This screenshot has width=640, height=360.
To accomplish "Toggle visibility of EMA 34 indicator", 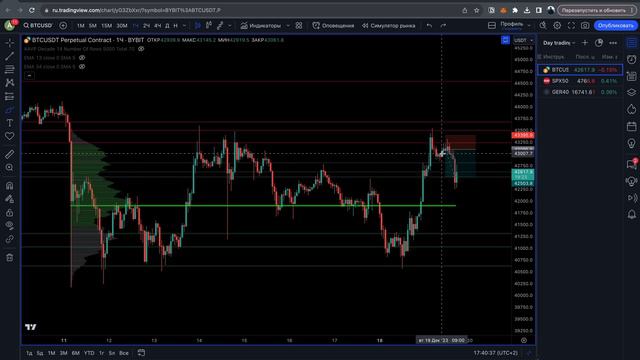I will point(82,67).
